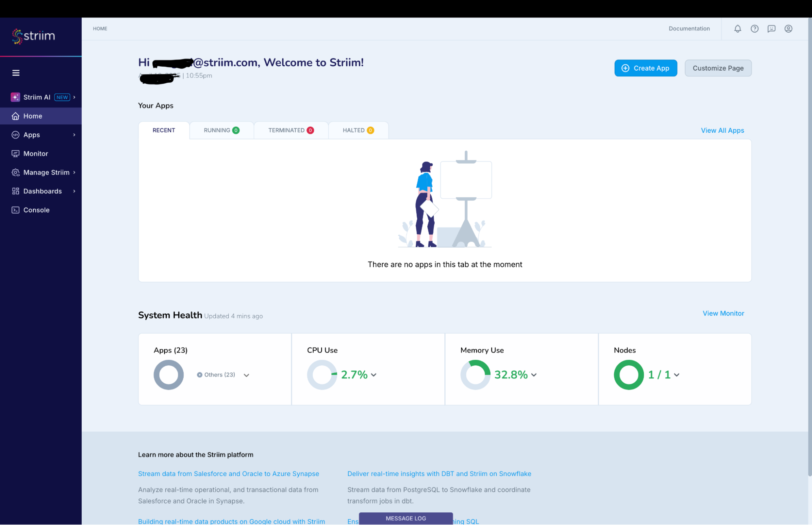Open notifications bell
812x525 pixels.
(x=738, y=28)
